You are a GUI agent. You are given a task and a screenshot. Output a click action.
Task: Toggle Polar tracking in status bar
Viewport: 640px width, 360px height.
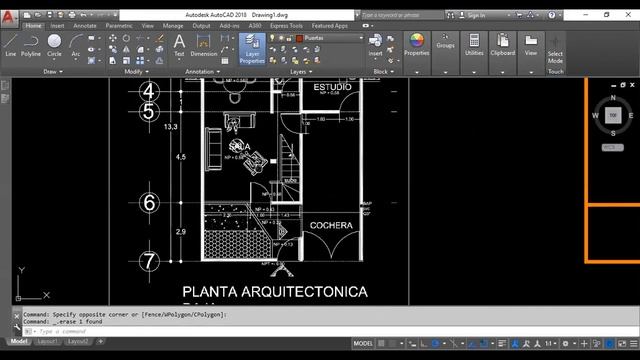coord(435,344)
